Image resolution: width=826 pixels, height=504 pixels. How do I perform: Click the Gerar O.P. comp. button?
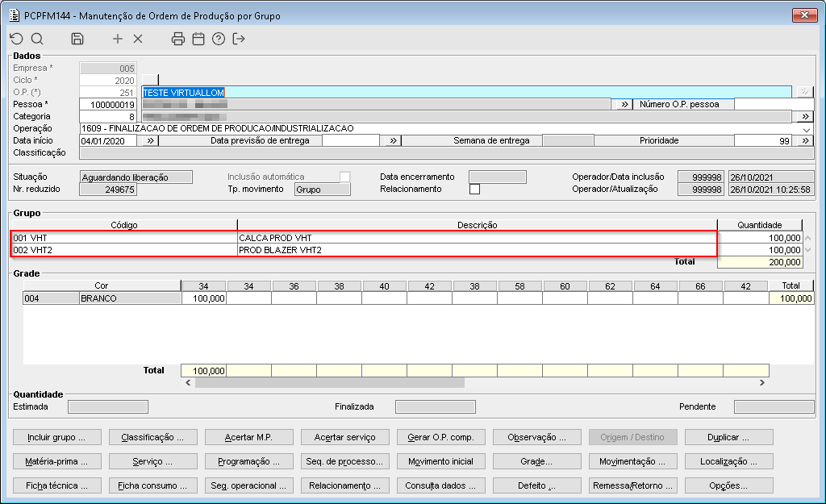441,437
